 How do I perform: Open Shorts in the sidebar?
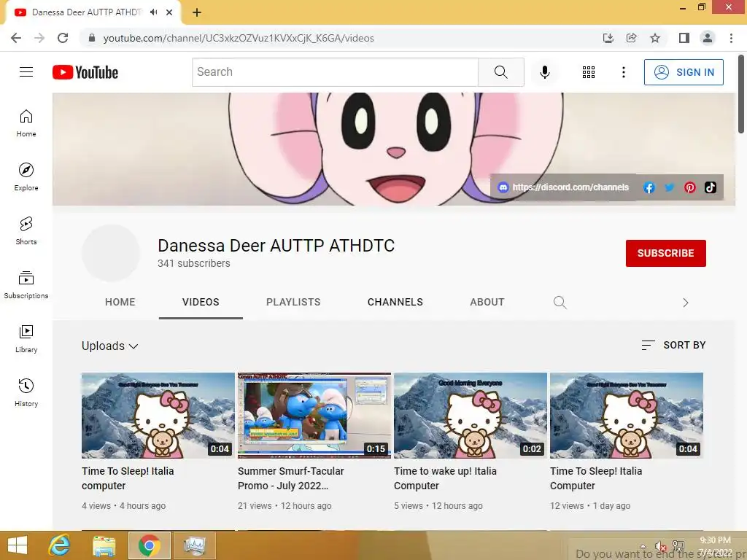click(x=26, y=231)
